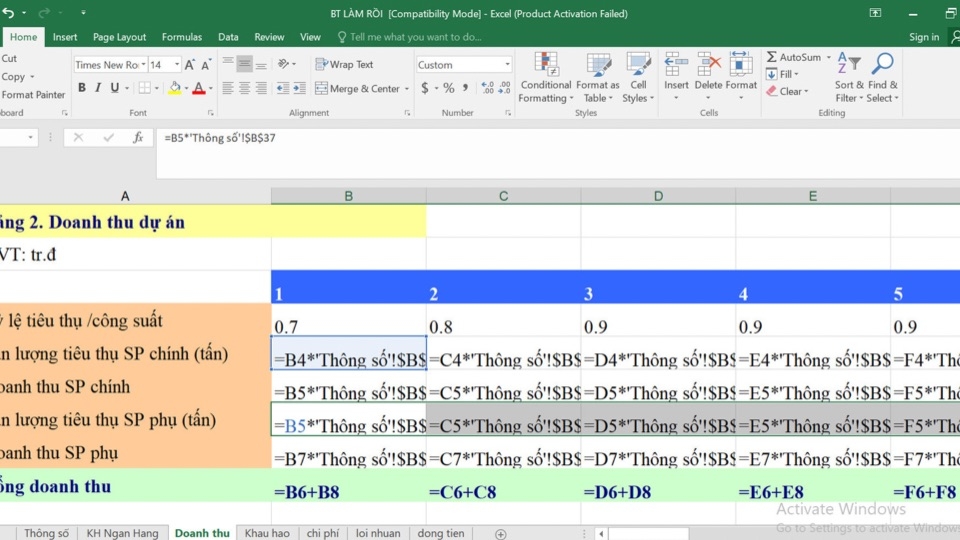Viewport: 960px width, 540px height.
Task: Open Merge & Center dropdown arrow
Action: [x=407, y=89]
